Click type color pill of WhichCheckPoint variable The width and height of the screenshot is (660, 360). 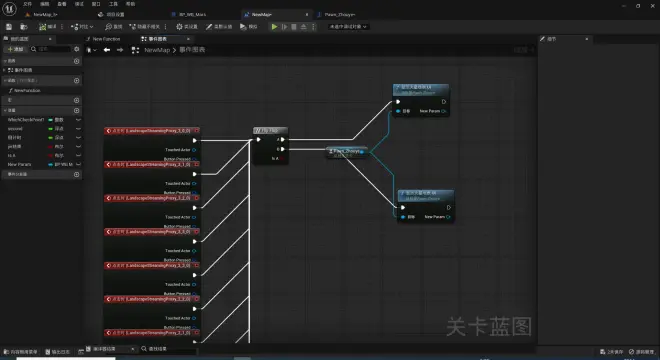click(x=51, y=120)
